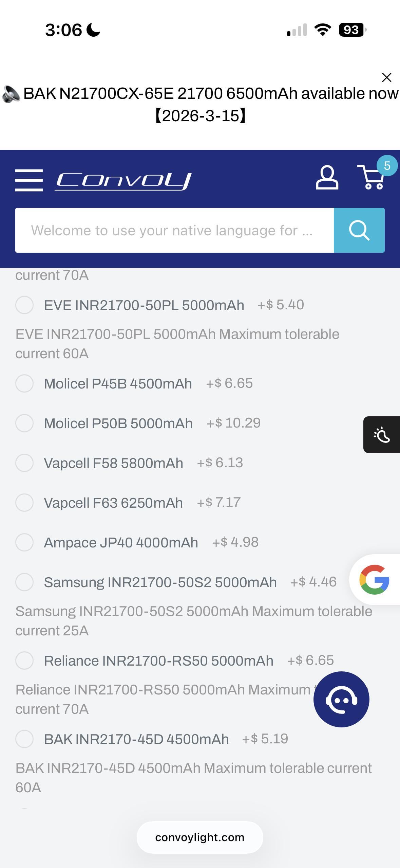
Task: Open the shopping cart
Action: point(372,178)
